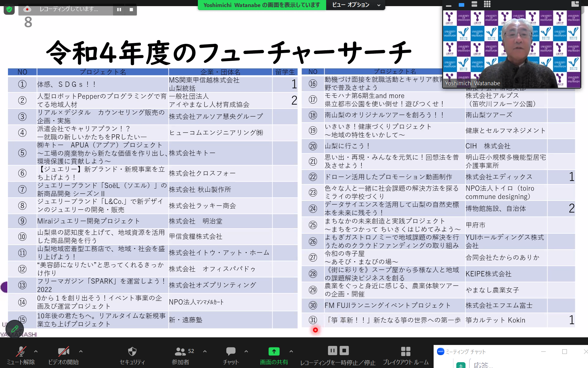Viewport: 588px width, 368px height.
Task: Stop recording in top recording bar
Action: pos(131,10)
